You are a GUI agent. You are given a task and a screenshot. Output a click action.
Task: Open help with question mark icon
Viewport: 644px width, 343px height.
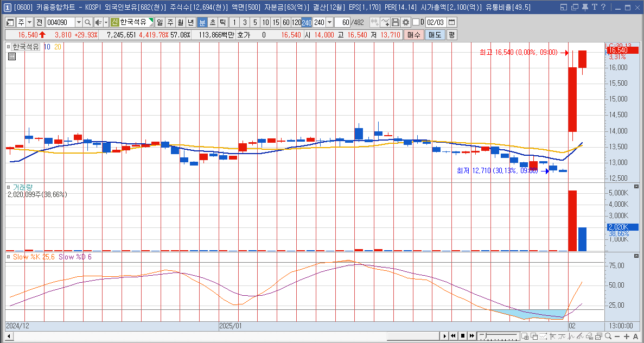click(x=603, y=7)
